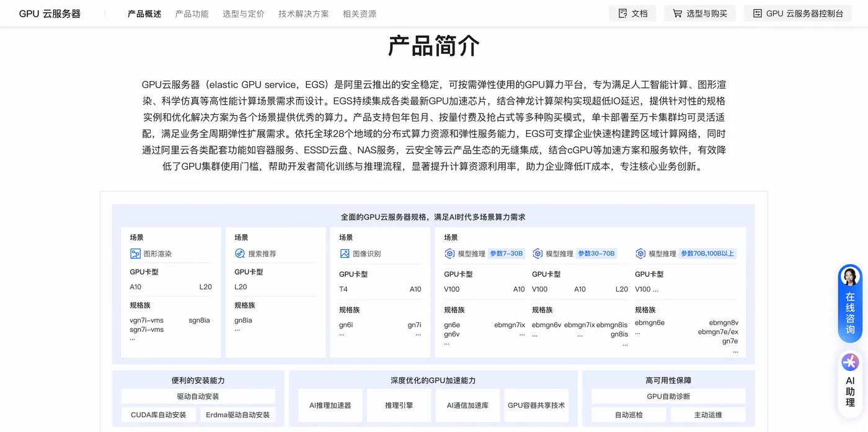This screenshot has height=432, width=868.
Task: Click the console icon beside GPU 云服务器控制台
Action: pyautogui.click(x=757, y=14)
